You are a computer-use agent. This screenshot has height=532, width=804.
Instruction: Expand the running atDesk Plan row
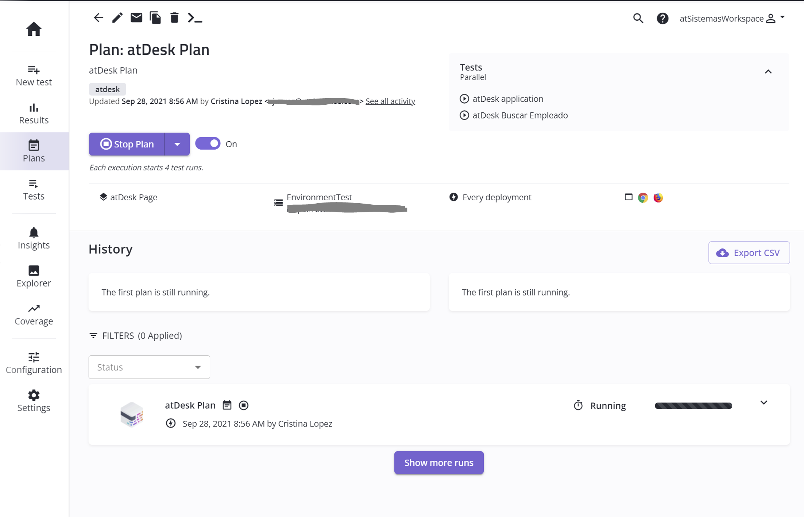click(x=764, y=402)
